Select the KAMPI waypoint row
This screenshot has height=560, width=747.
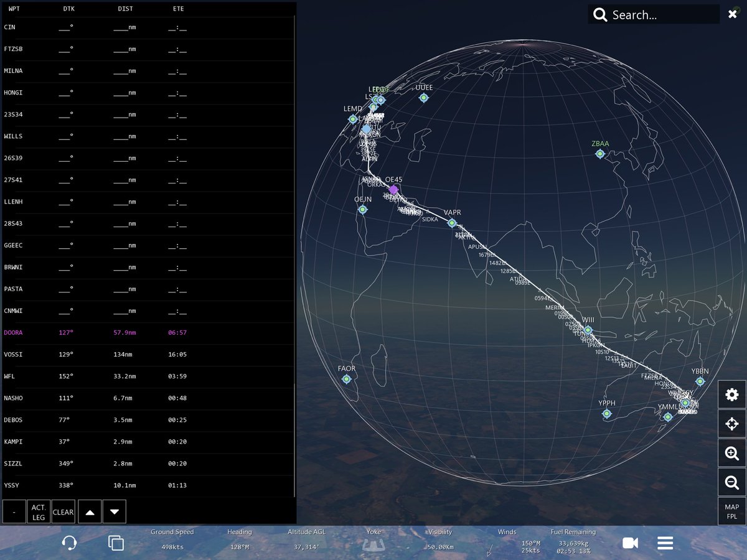[x=147, y=442]
